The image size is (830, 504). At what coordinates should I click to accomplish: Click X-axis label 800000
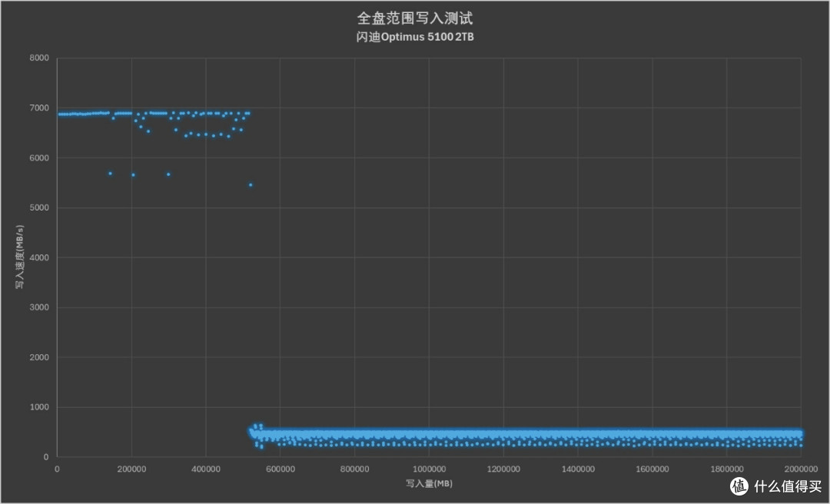pyautogui.click(x=354, y=469)
